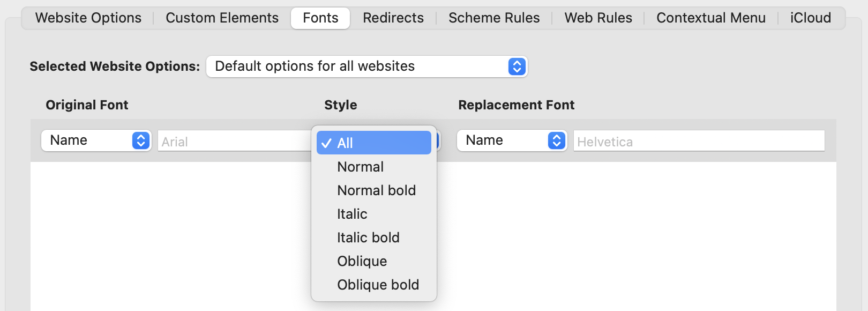Pick the Oblique style option
This screenshot has height=311, width=868.
362,261
